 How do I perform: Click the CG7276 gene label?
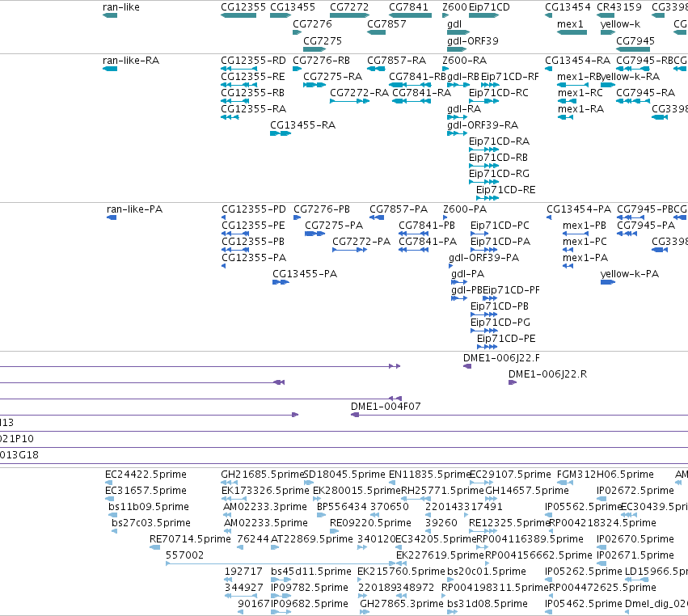click(x=312, y=24)
